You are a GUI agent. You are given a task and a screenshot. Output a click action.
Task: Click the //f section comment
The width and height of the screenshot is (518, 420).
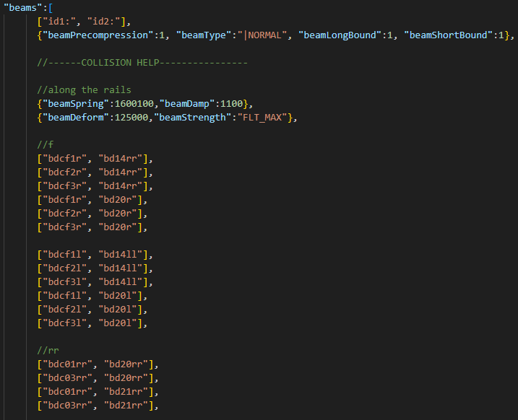pos(46,144)
